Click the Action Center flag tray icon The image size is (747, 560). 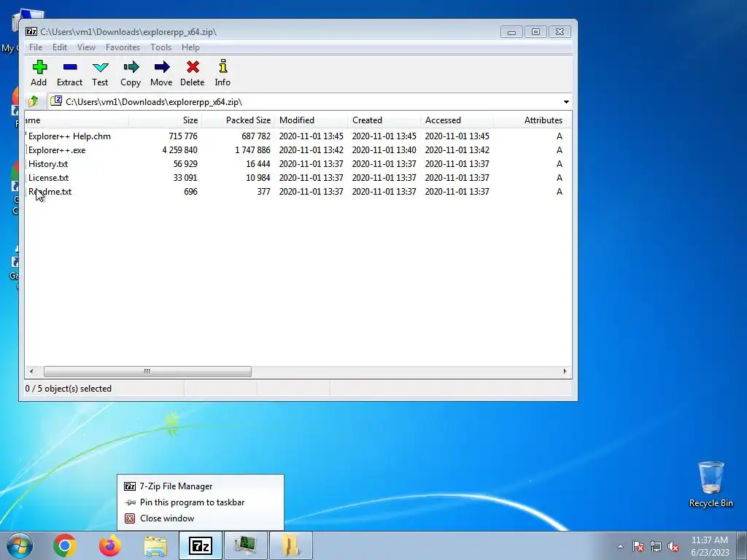[638, 546]
